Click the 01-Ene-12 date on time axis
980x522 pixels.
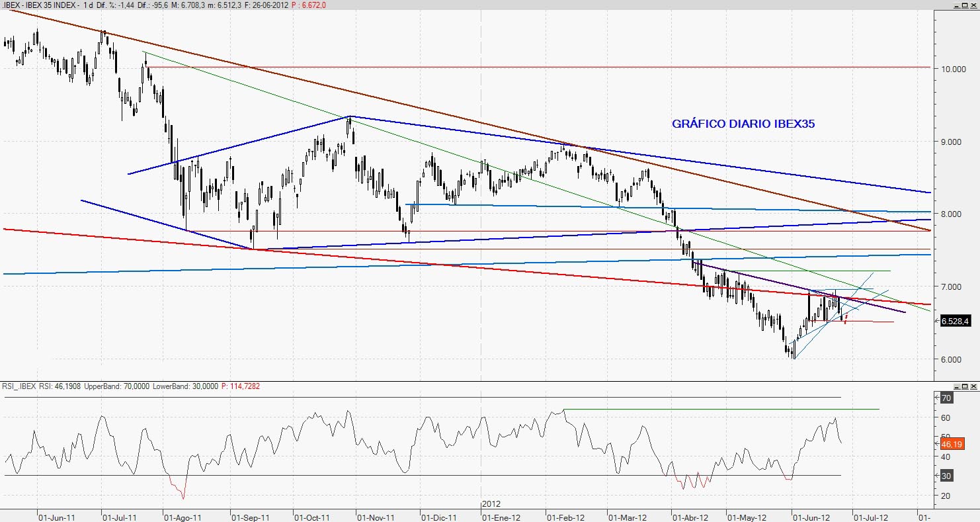pyautogui.click(x=502, y=517)
